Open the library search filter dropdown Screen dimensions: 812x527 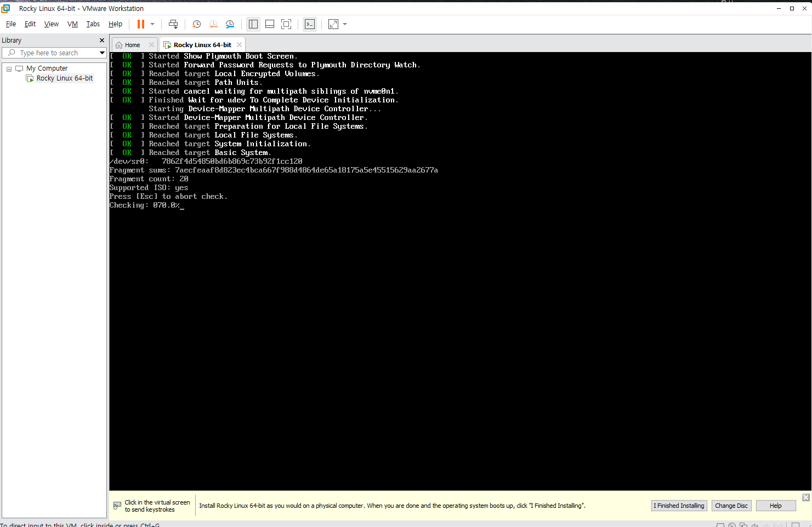pyautogui.click(x=102, y=53)
